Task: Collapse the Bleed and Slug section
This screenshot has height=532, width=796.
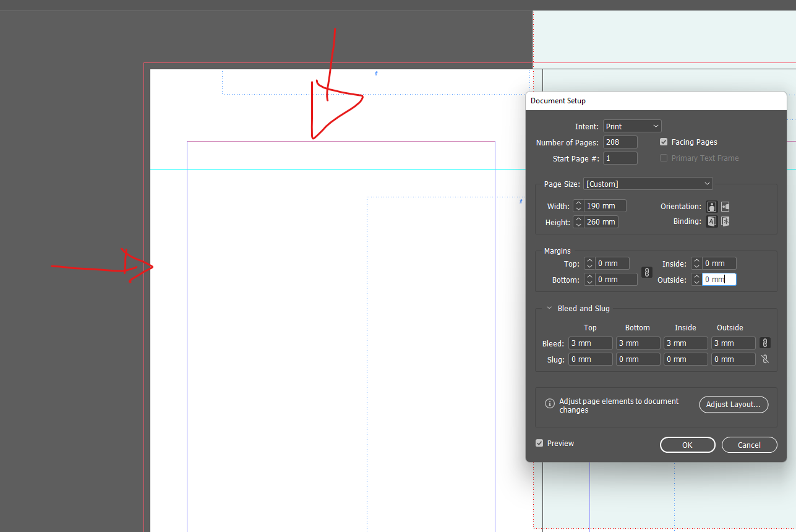Action: (548, 308)
